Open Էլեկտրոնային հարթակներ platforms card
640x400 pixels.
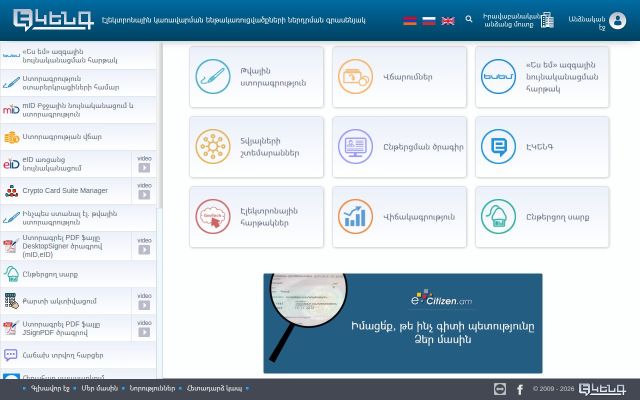pos(256,217)
